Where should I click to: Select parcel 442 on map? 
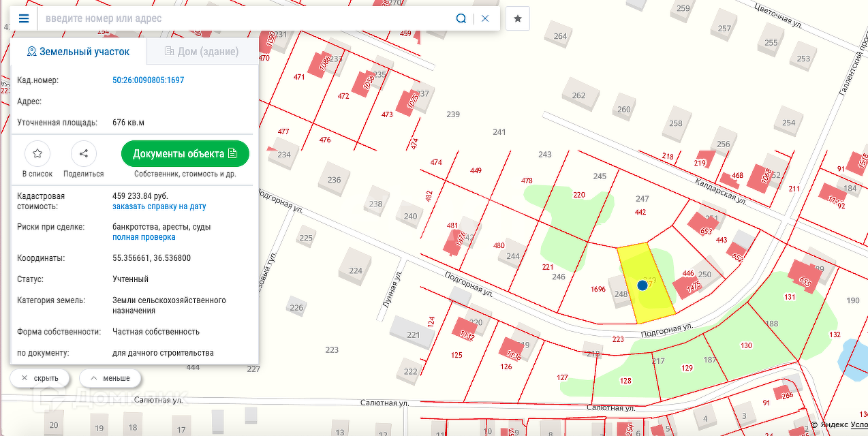[640, 212]
